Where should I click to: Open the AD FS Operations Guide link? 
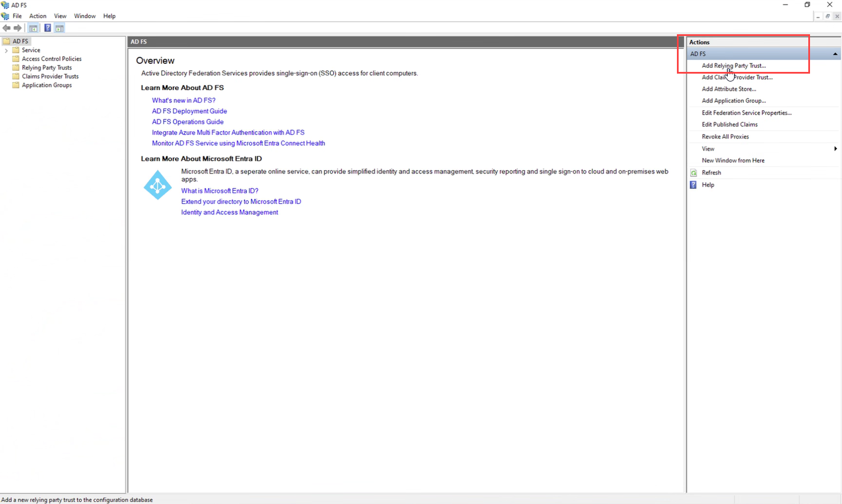[187, 122]
